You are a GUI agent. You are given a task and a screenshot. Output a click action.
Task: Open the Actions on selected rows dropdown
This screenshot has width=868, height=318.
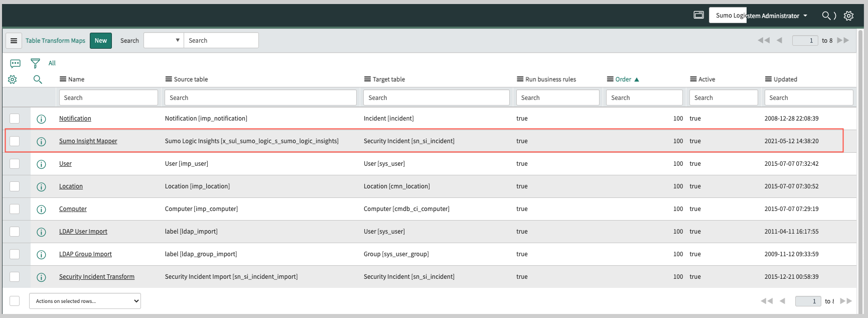point(85,301)
